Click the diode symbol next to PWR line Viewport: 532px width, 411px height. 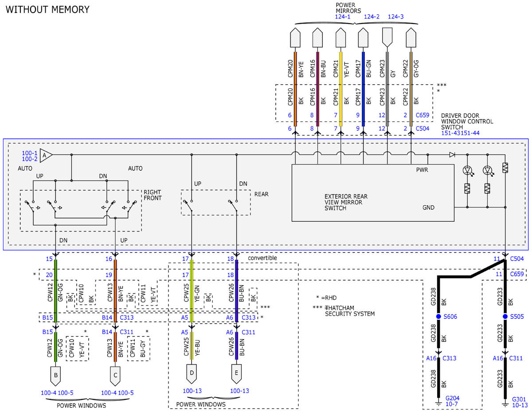(452, 155)
